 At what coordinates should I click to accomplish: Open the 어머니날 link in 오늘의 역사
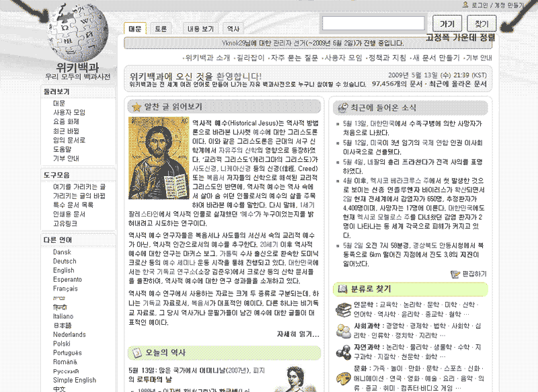[x=212, y=370]
